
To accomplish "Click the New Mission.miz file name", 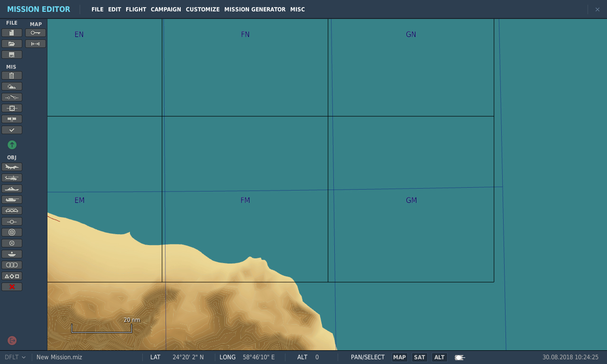I will coord(59,357).
